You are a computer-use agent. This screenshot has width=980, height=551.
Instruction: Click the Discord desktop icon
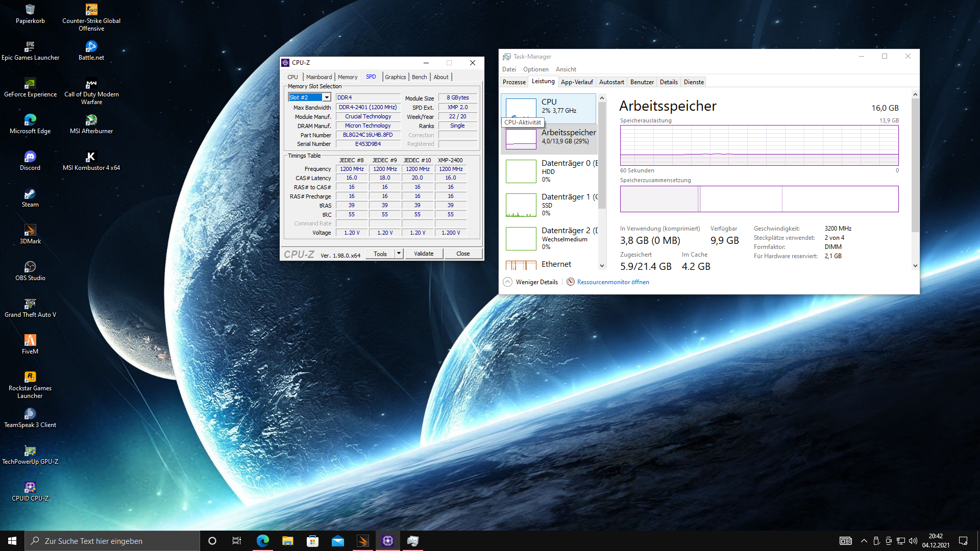[x=30, y=157]
